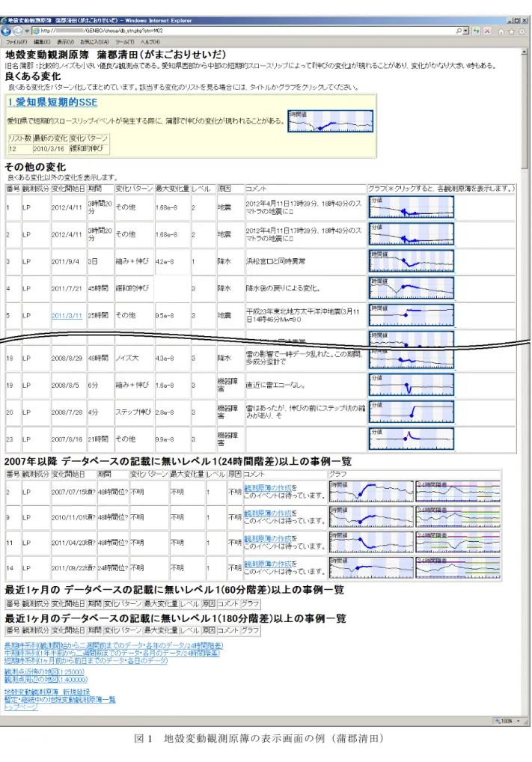This screenshot has width=532, height=762.
Task: Click the address bar URL field
Action: pyautogui.click(x=243, y=31)
